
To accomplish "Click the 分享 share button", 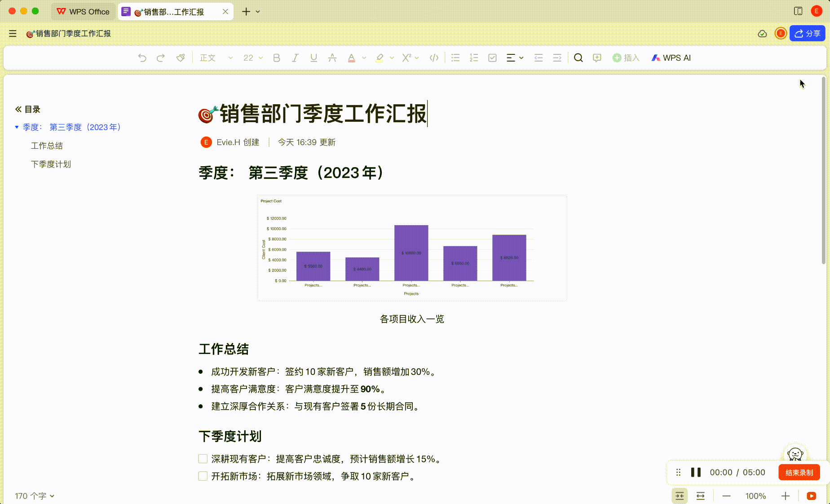I will coord(807,33).
